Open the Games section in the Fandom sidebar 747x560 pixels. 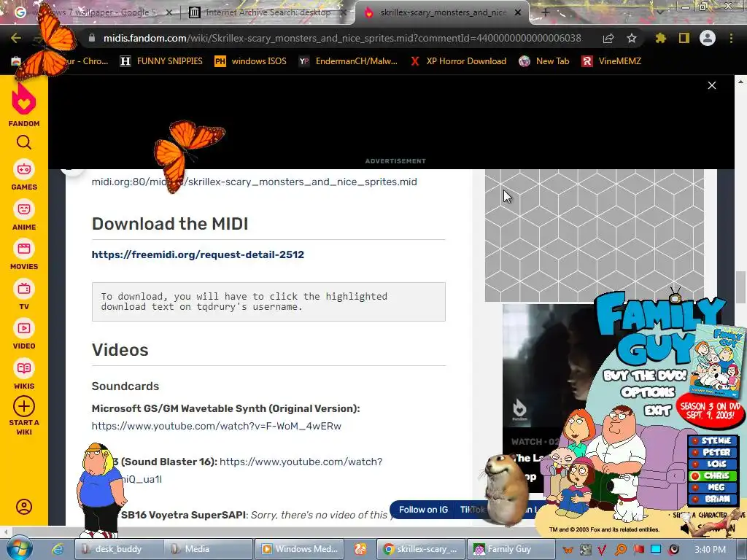point(24,175)
